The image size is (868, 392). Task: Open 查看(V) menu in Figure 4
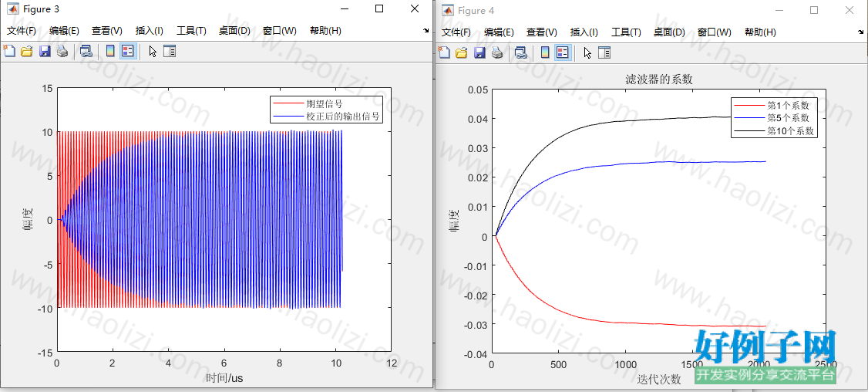(541, 32)
